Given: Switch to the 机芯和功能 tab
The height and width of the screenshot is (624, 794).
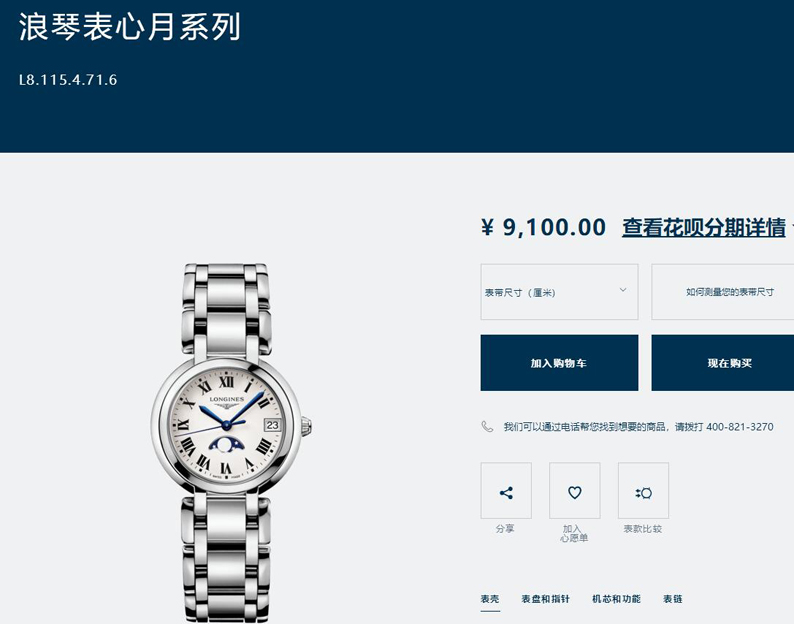Looking at the screenshot, I should tap(616, 599).
